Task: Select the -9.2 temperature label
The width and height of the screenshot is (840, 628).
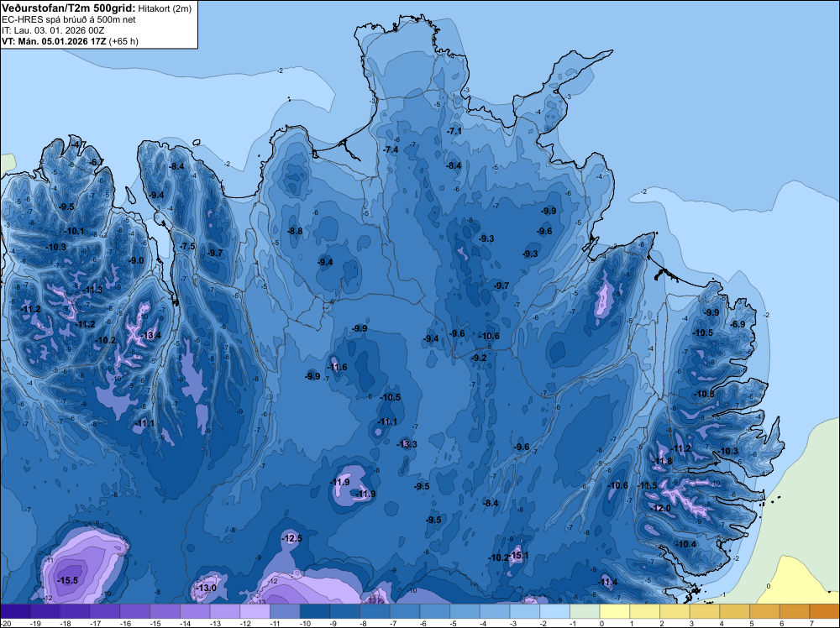Action: pos(479,358)
